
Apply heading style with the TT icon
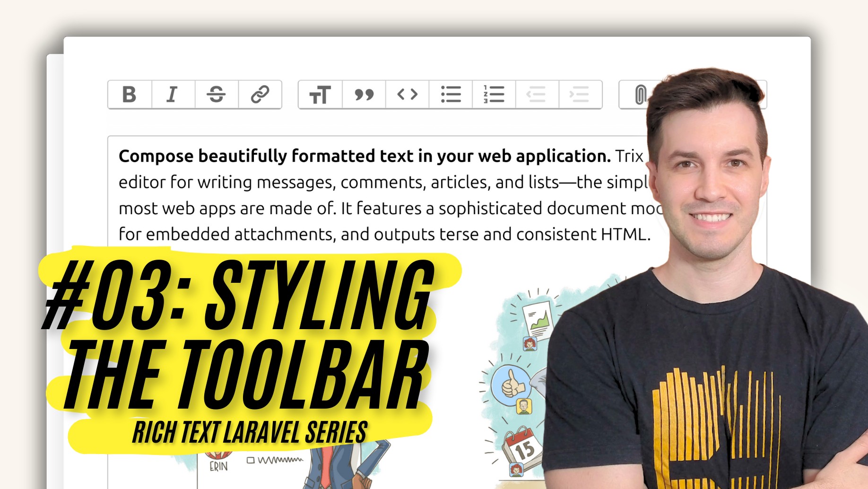[x=320, y=95]
